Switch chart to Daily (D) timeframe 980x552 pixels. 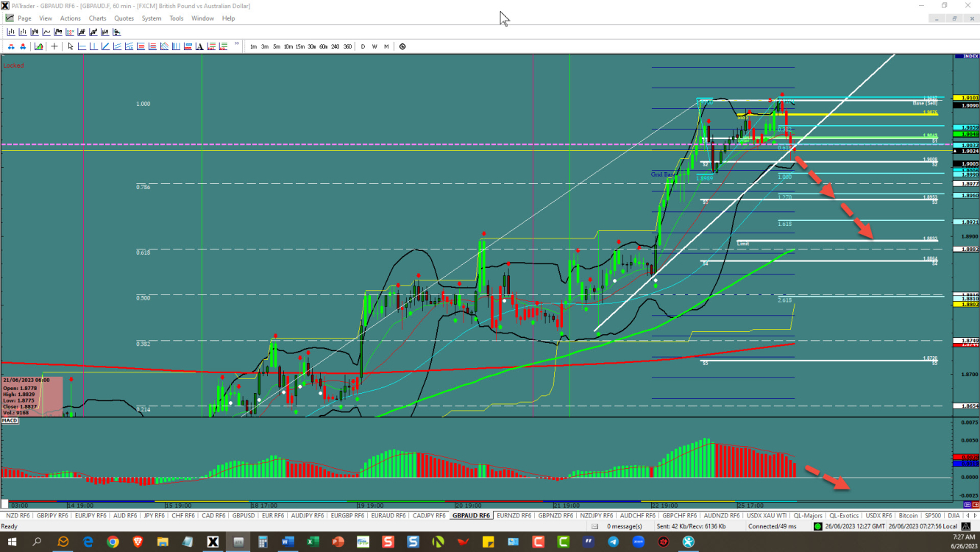click(x=363, y=46)
